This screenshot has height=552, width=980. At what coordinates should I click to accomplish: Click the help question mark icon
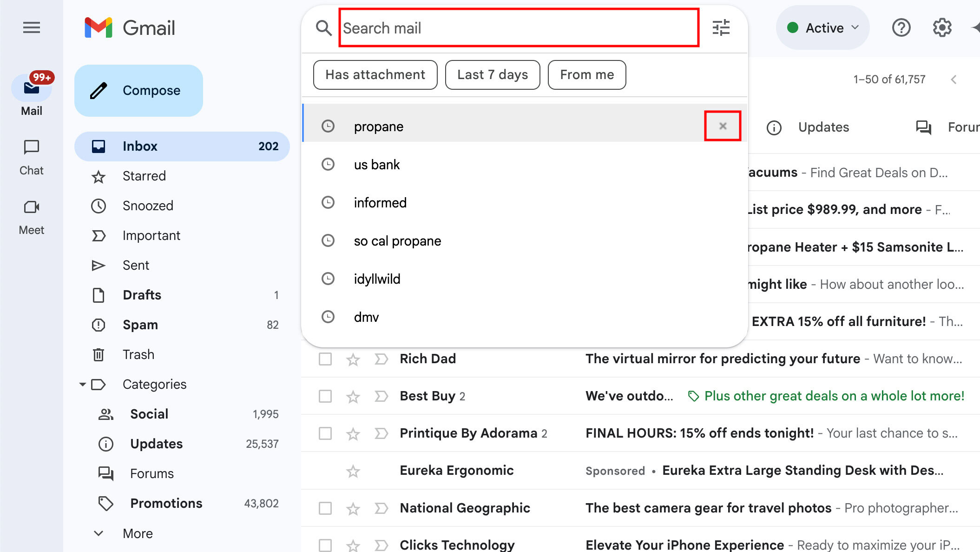pos(901,27)
